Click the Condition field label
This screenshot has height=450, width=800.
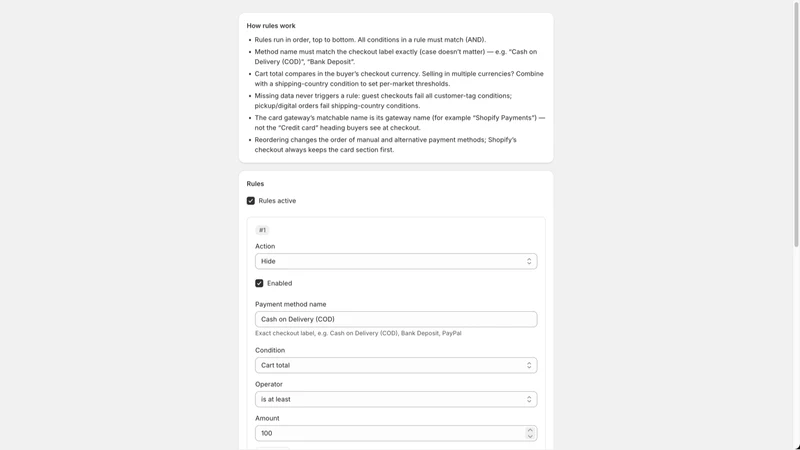tap(270, 350)
